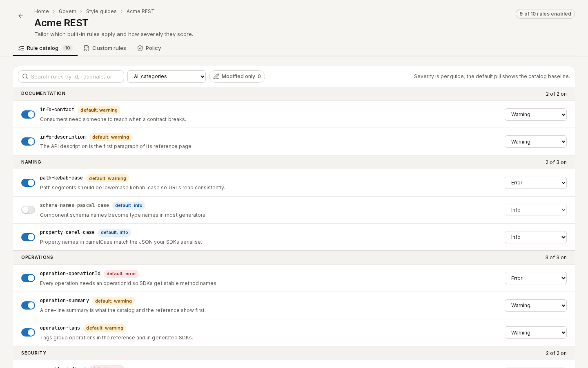The height and width of the screenshot is (368, 588).
Task: Click the Policy shield icon
Action: (x=140, y=48)
